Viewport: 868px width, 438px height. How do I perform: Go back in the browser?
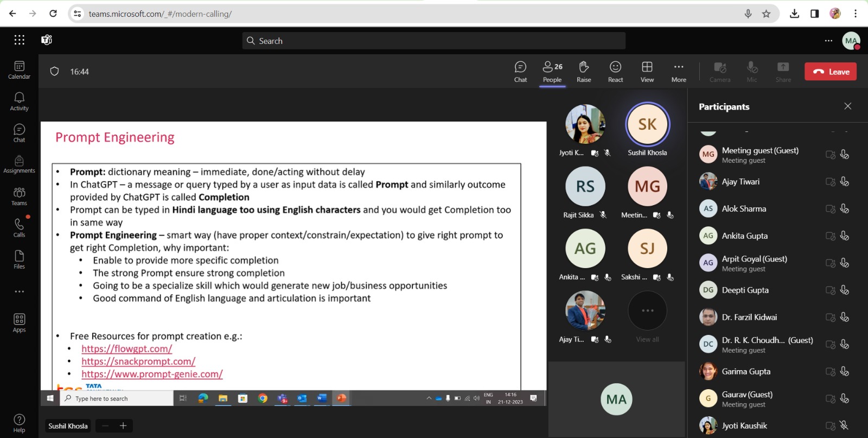click(x=13, y=14)
